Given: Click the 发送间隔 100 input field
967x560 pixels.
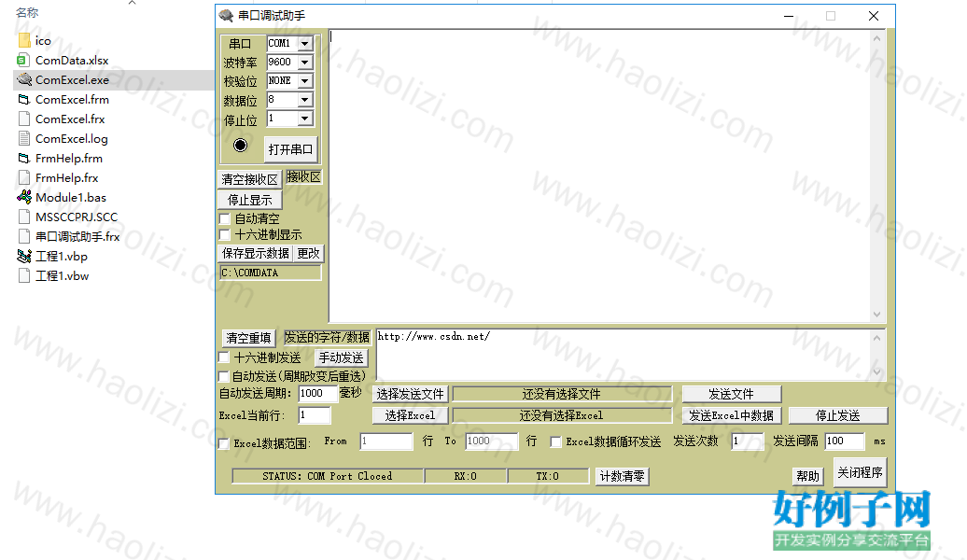Looking at the screenshot, I should click(845, 441).
